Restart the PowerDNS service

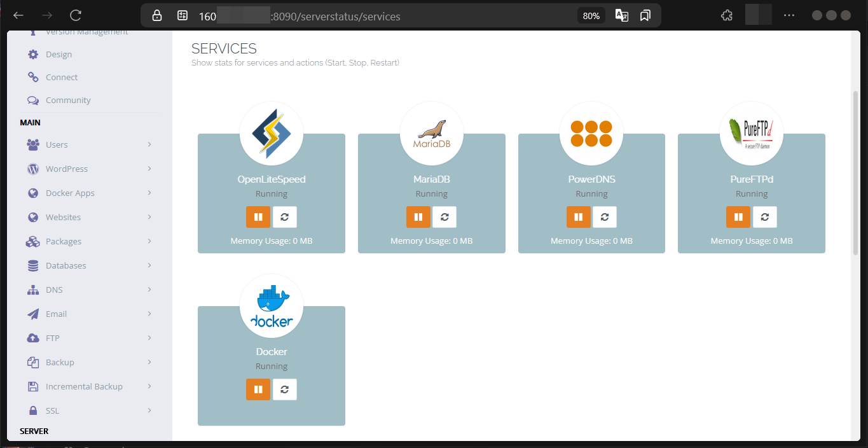pyautogui.click(x=605, y=217)
